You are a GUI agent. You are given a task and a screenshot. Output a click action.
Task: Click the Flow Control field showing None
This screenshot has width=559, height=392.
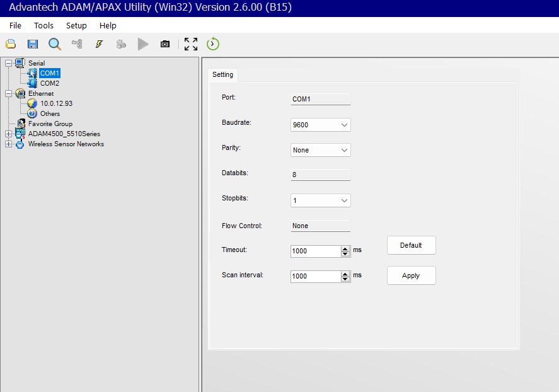click(x=321, y=226)
